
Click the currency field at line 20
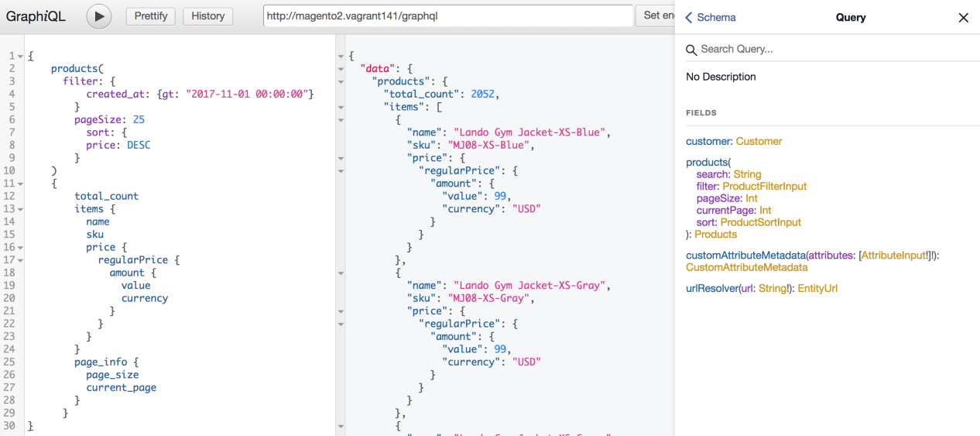click(x=145, y=299)
